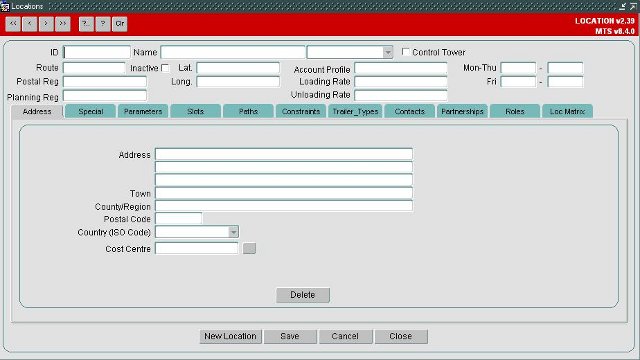Screen dimensions: 640x360
Task: Click the Lat. input field
Action: pos(238,68)
